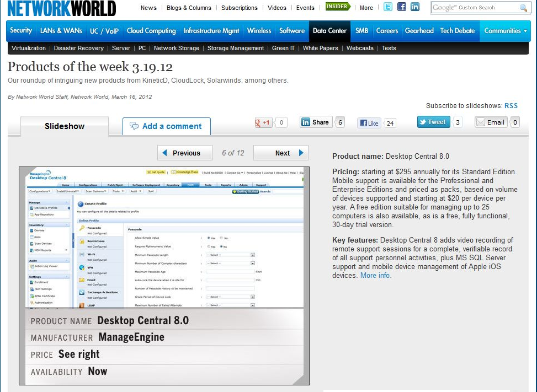This screenshot has width=537, height=392.
Task: Open the Twitter icon in header
Action: point(387,7)
